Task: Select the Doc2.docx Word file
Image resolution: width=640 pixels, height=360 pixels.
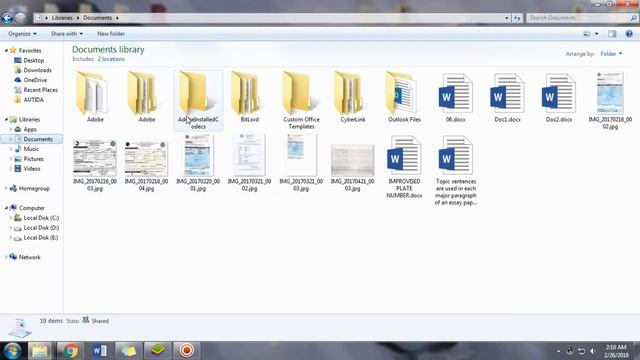Action: click(559, 97)
